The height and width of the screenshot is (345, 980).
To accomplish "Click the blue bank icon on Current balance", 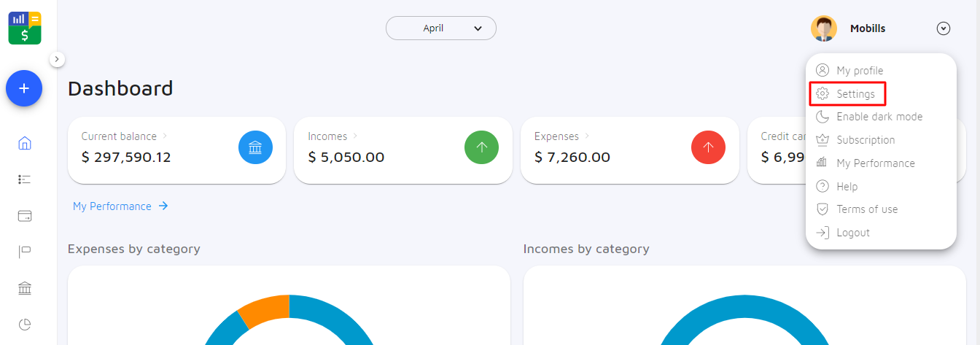I will 255,149.
